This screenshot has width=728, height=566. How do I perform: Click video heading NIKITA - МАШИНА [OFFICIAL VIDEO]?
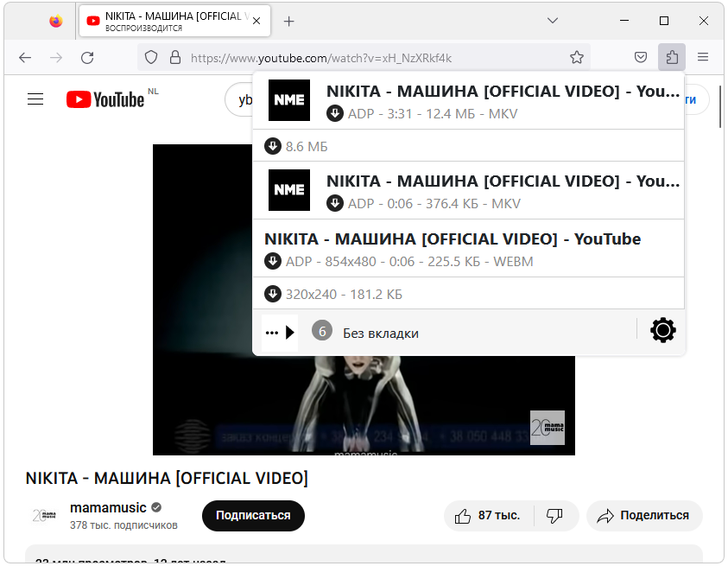tap(167, 478)
